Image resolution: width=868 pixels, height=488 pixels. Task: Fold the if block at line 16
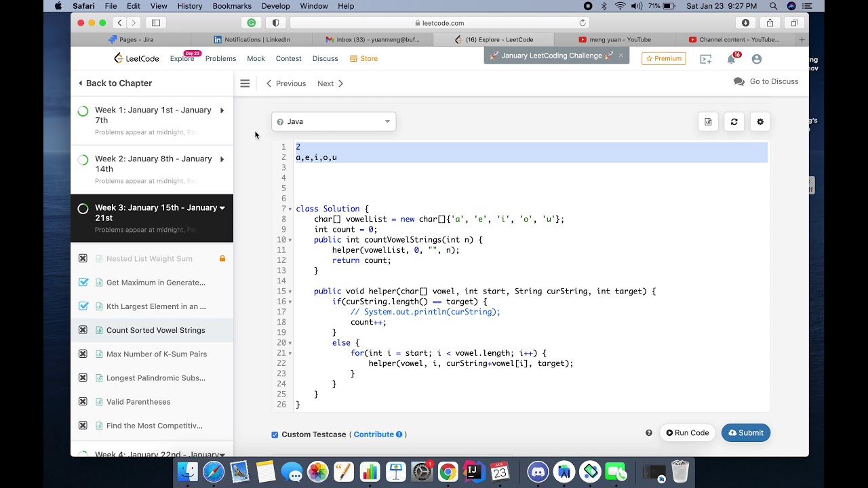(291, 302)
